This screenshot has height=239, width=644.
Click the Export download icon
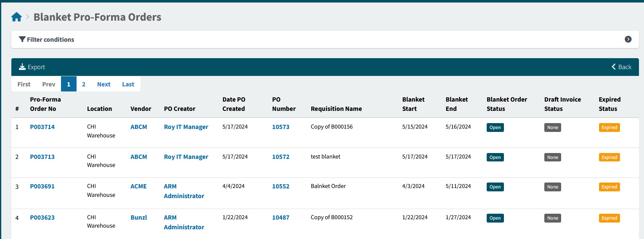(x=22, y=67)
